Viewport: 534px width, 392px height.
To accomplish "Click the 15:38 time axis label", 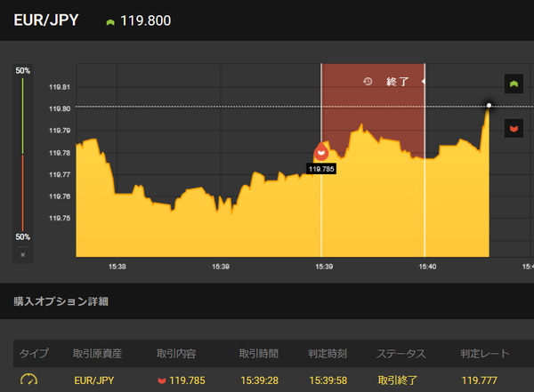I will coord(117,267).
